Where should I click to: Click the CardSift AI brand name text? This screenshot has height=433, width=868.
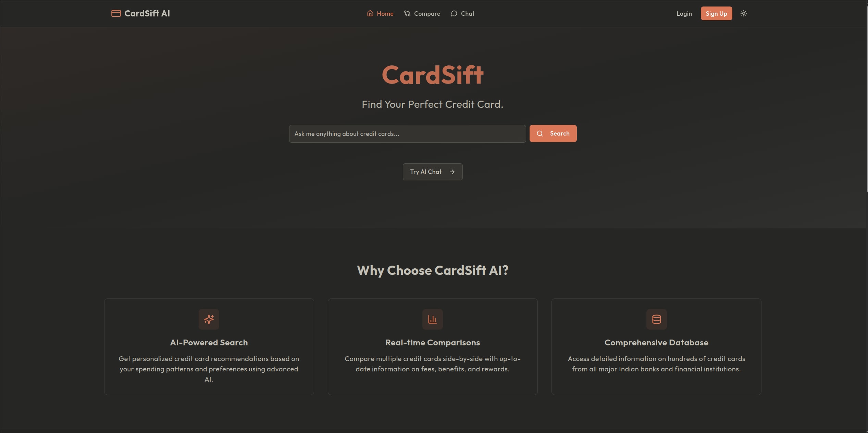pyautogui.click(x=147, y=13)
